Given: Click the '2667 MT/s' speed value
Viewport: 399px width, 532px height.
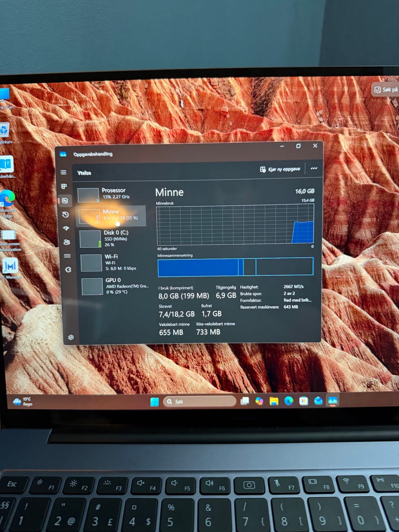Looking at the screenshot, I should pyautogui.click(x=294, y=287).
